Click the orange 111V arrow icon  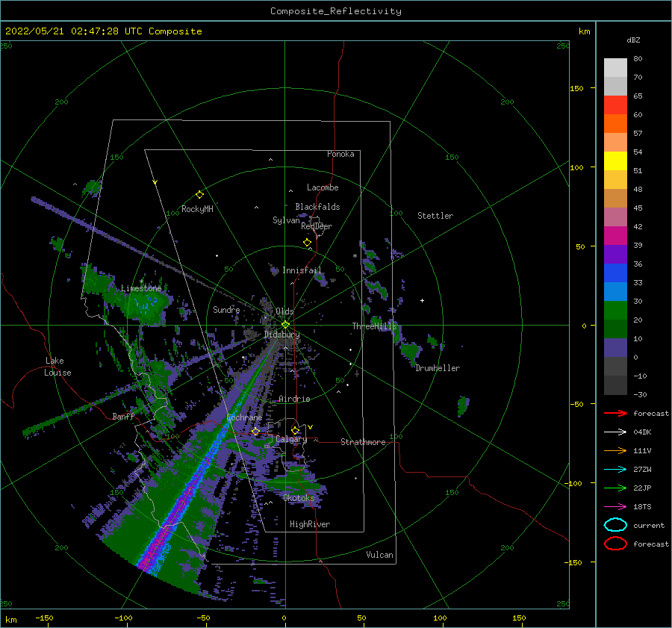[x=615, y=450]
